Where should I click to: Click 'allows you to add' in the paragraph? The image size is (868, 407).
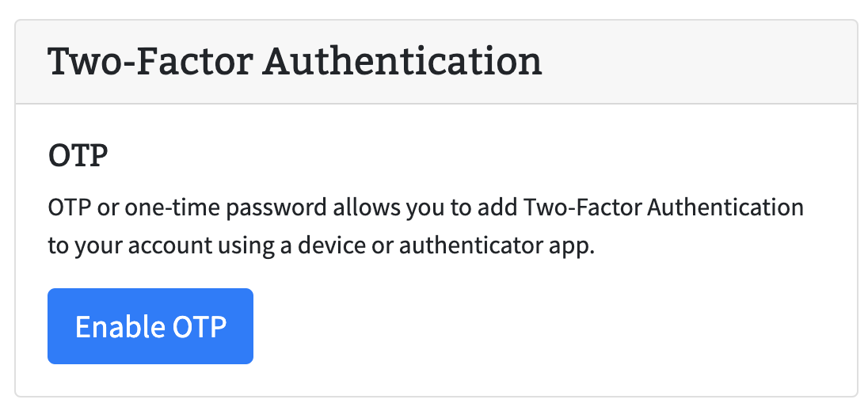coord(424,208)
